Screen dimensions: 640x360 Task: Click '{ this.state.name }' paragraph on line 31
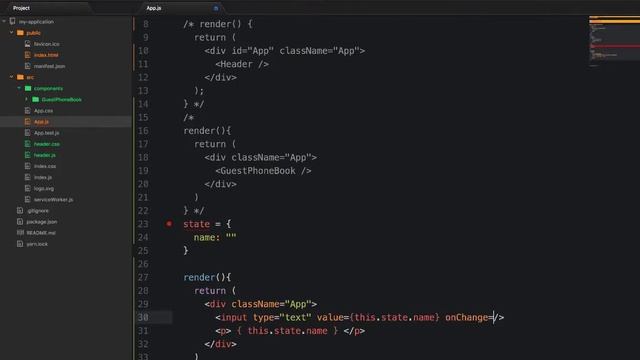pos(287,331)
